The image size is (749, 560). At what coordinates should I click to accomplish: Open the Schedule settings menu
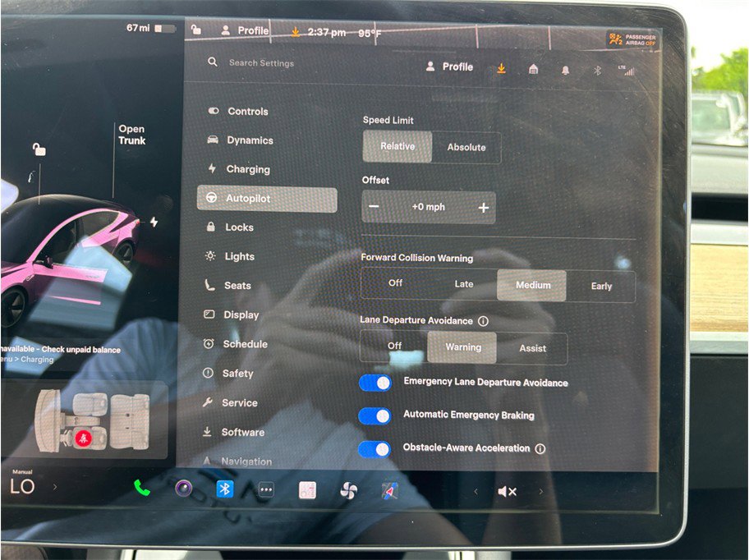point(235,344)
